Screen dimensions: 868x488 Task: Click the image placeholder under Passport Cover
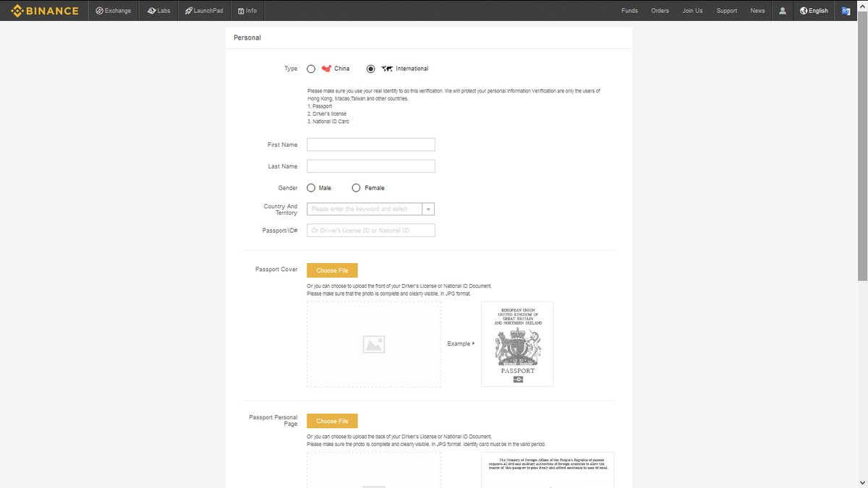pyautogui.click(x=373, y=345)
